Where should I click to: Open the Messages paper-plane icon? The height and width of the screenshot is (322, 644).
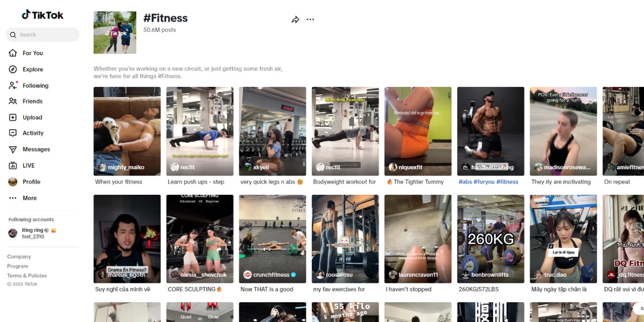(13, 149)
